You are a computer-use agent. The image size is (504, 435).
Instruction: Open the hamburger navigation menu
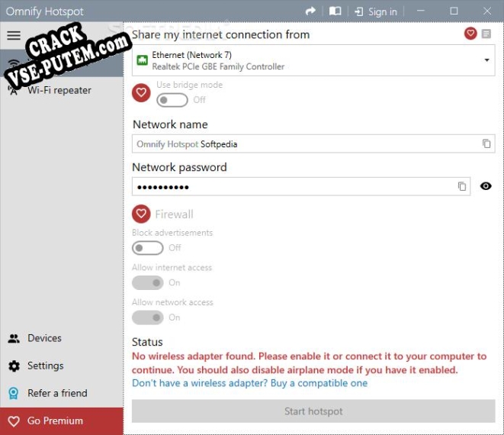[x=14, y=35]
